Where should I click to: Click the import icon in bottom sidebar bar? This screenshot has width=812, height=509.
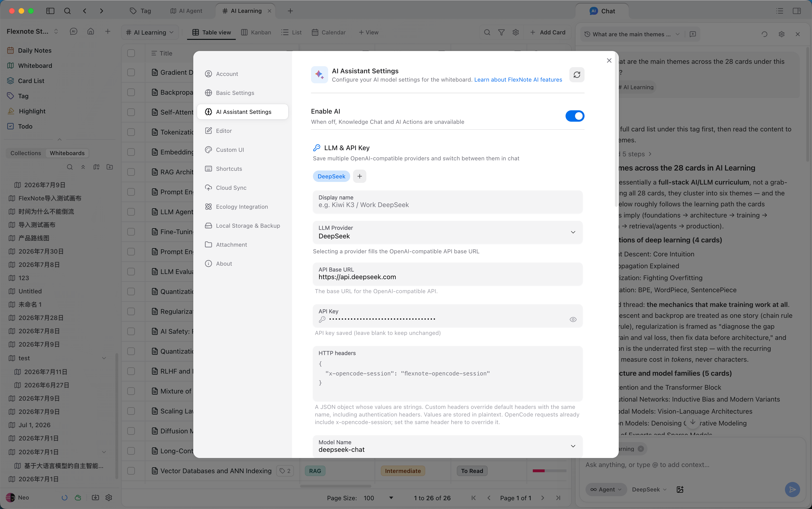pyautogui.click(x=95, y=498)
